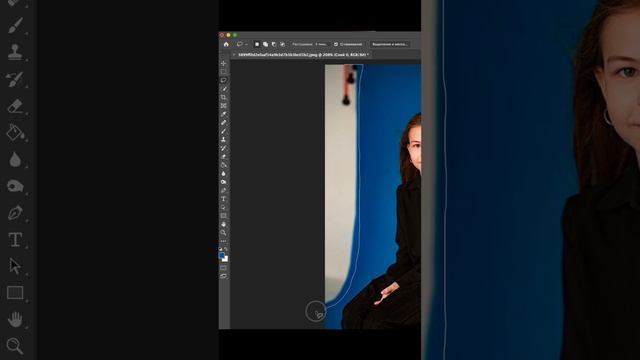Select the Healing Brush in Photoshop window toolbar

pos(223,122)
